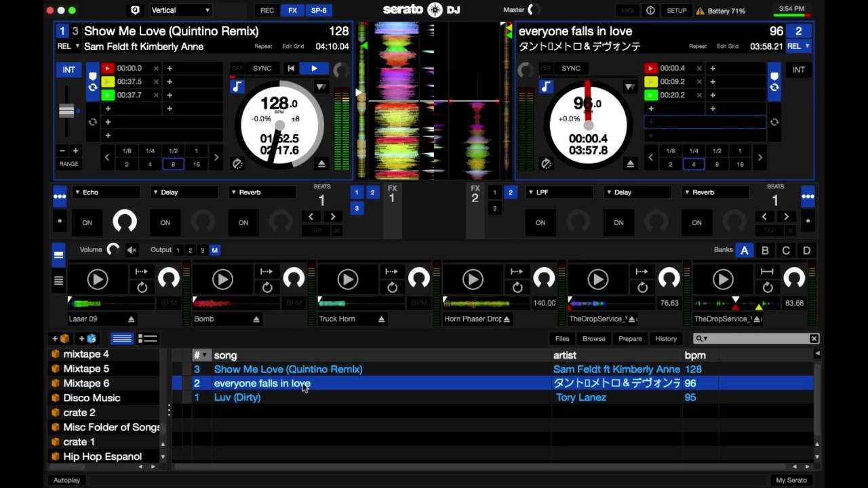The height and width of the screenshot is (488, 868).
Task: Enable SYNC on the right deck
Action: tap(571, 68)
